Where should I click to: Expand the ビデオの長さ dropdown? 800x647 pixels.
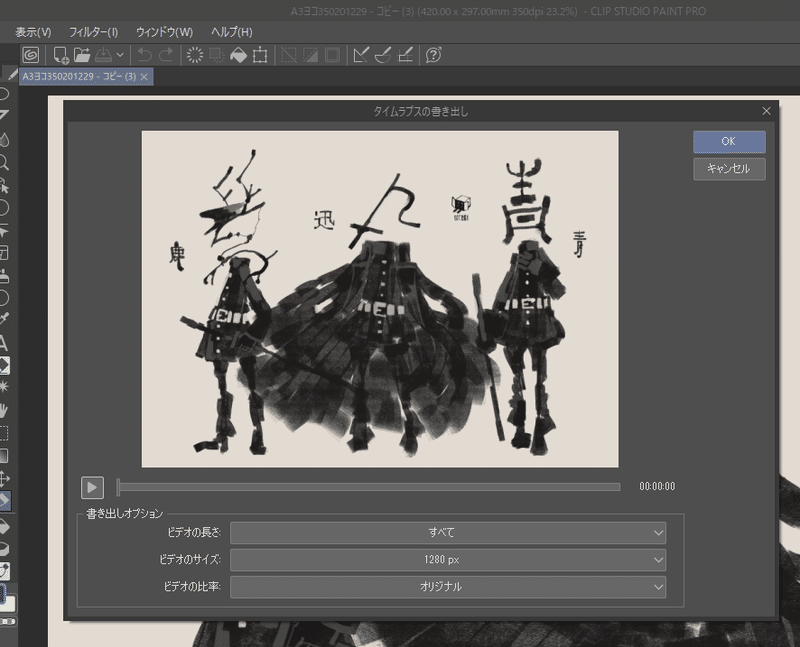point(447,533)
